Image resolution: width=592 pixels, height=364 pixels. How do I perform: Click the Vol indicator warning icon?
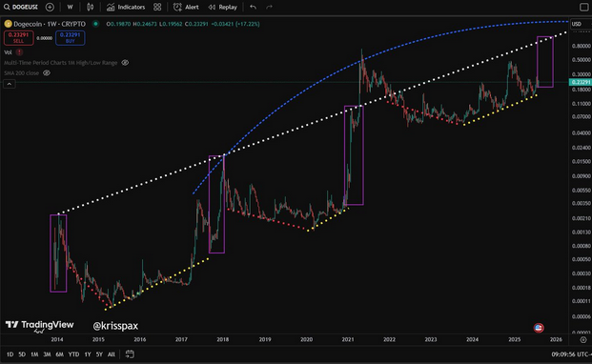(19, 52)
